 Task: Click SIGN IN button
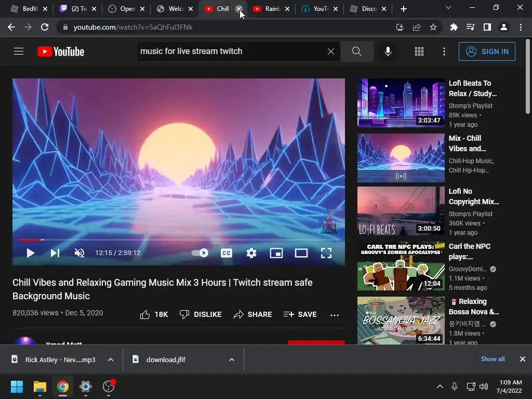[487, 51]
